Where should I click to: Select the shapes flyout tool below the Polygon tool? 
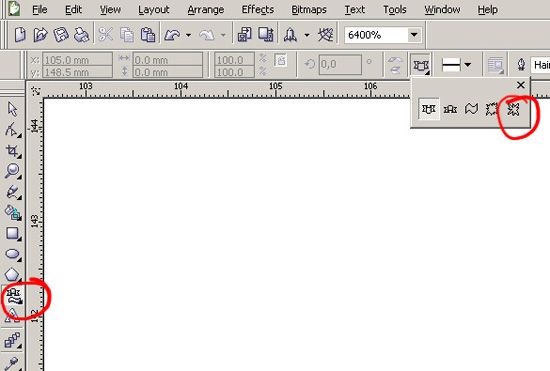point(13,296)
